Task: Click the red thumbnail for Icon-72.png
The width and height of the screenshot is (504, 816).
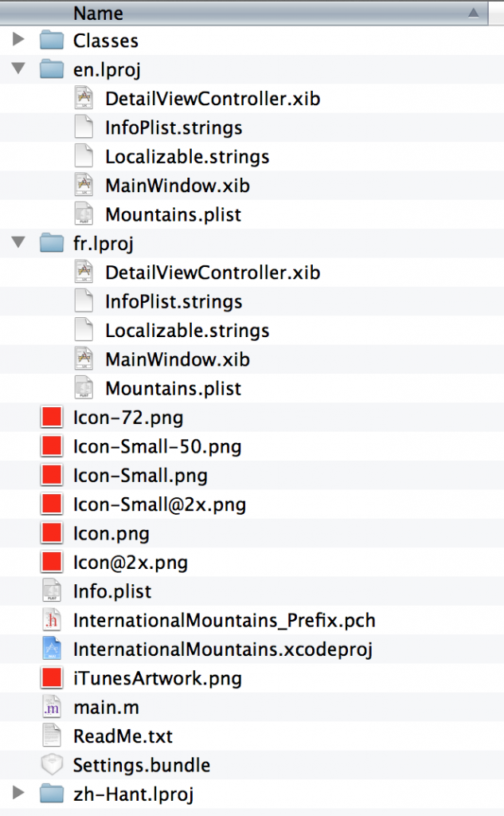Action: point(52,418)
